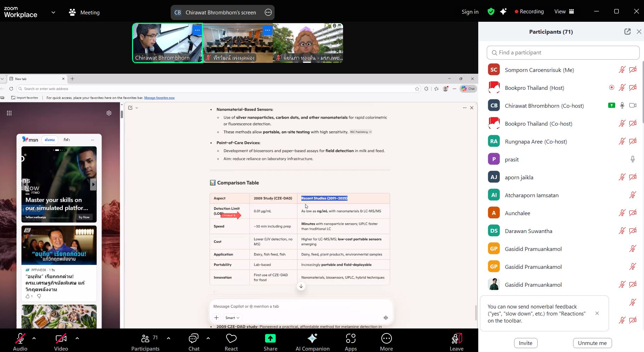Click the participants list scrollbar
Screen dimensions: 644x352
pyautogui.click(x=643, y=92)
